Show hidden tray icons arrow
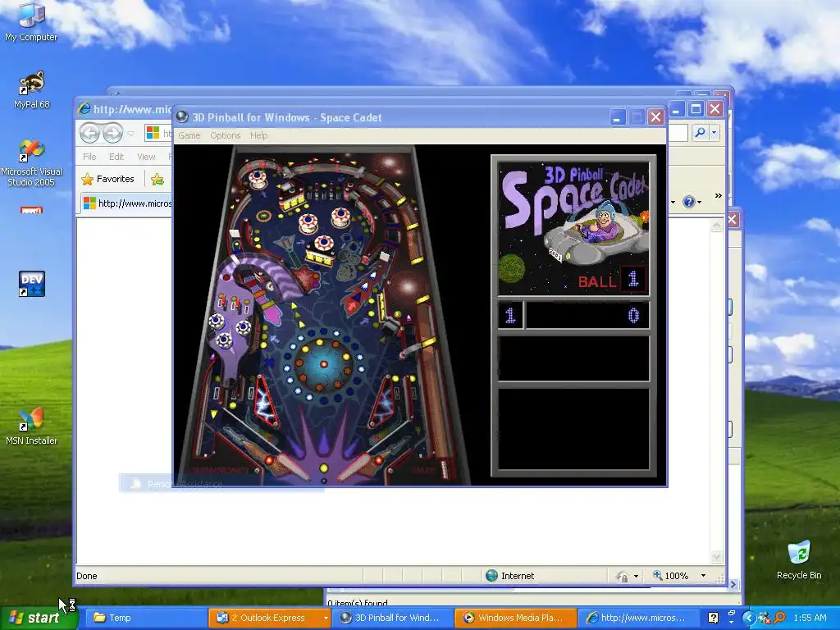This screenshot has height=630, width=840. coord(749,619)
